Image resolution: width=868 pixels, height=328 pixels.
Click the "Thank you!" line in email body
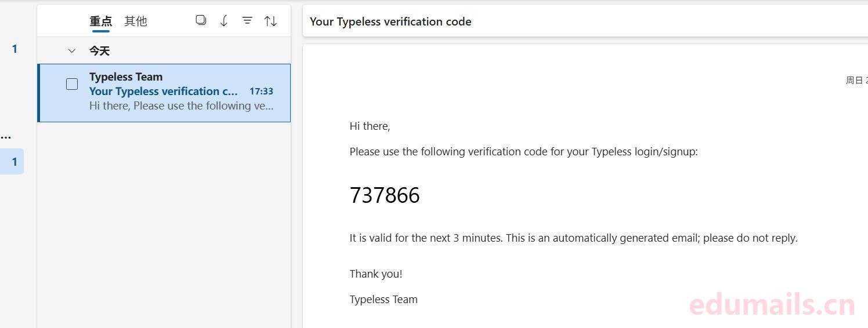pos(376,274)
